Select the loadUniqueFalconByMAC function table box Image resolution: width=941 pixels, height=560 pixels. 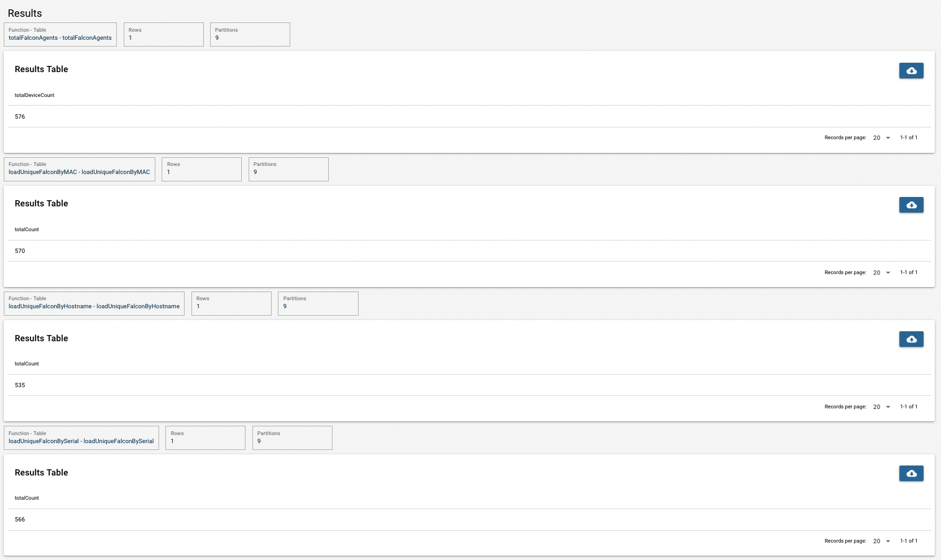click(x=80, y=169)
